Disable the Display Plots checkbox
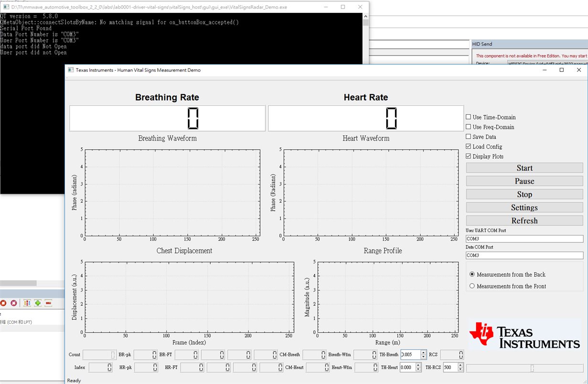This screenshot has width=588, height=384. pyautogui.click(x=468, y=156)
